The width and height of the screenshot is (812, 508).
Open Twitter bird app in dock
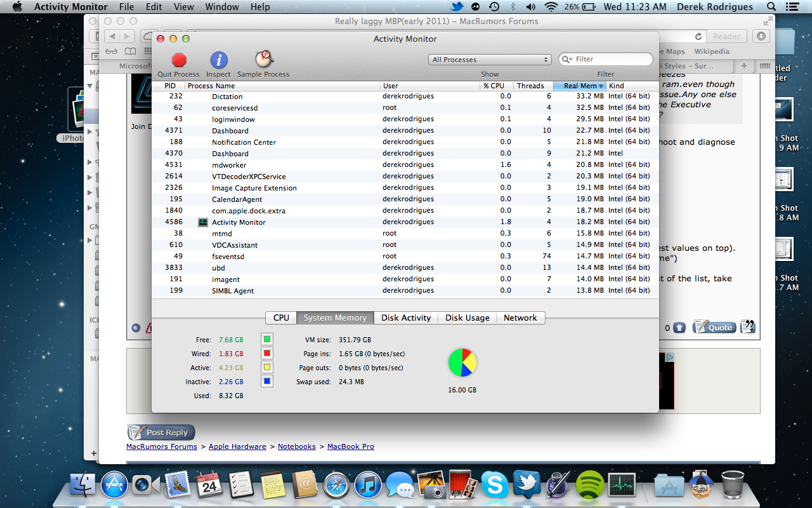coord(527,486)
